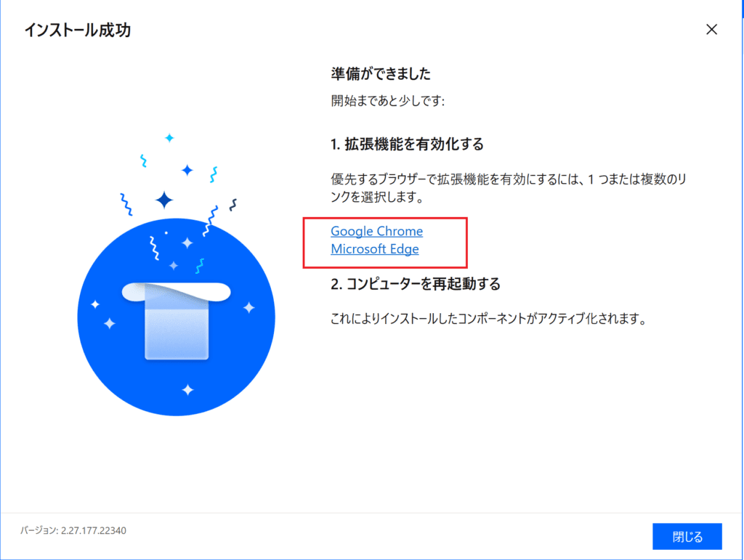Select the 拡張機能を有効化する step heading
This screenshot has height=560, width=744.
tap(407, 144)
